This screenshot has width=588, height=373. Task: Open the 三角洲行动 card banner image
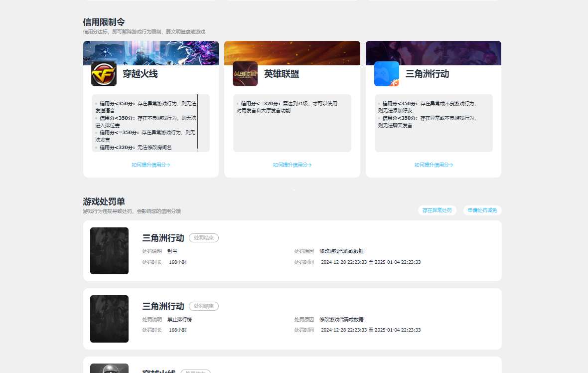click(433, 52)
